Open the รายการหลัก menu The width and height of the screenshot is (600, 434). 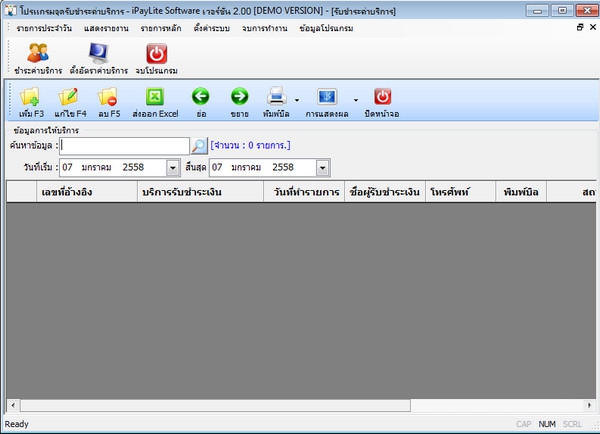[x=161, y=28]
